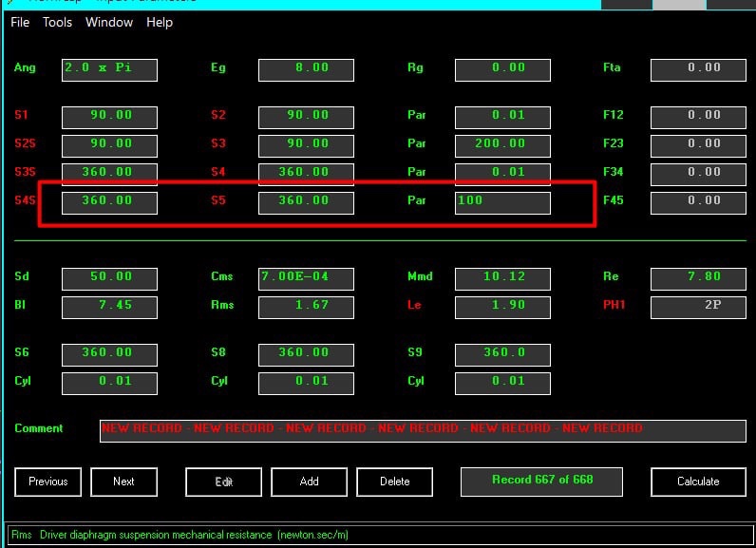Open the File menu
The image size is (756, 548).
20,22
